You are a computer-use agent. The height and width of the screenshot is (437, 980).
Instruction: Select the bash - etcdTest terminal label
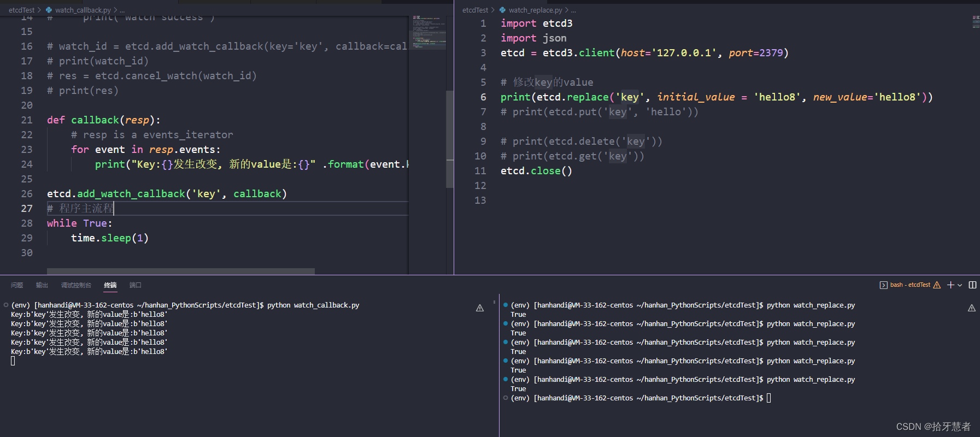[910, 285]
